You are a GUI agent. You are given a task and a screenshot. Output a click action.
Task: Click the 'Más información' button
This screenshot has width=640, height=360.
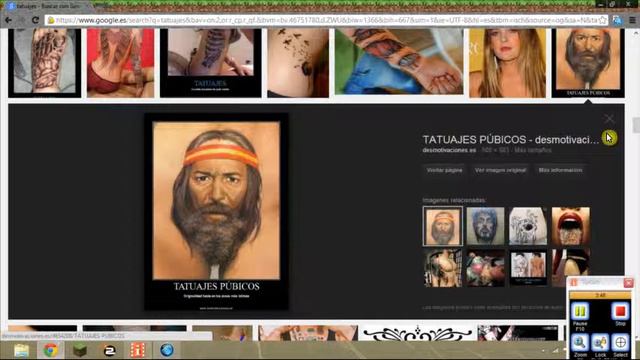tap(560, 170)
